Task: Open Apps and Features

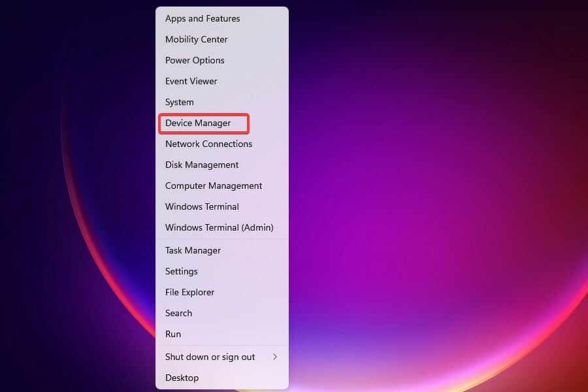Action: (222, 18)
